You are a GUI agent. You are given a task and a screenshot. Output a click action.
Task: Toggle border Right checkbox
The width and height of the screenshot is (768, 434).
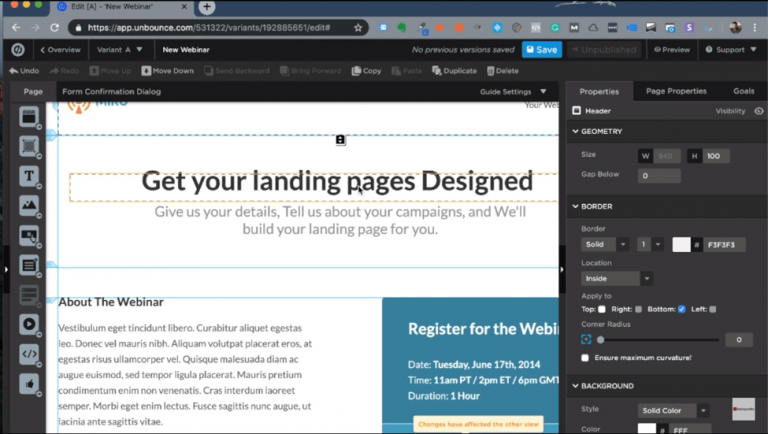tap(638, 309)
